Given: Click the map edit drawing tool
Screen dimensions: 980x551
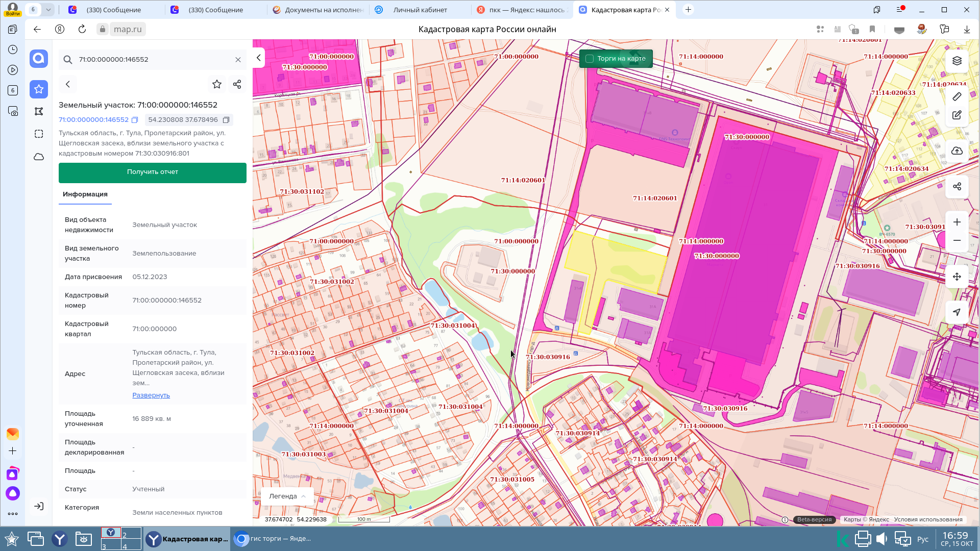Looking at the screenshot, I should coord(957,115).
